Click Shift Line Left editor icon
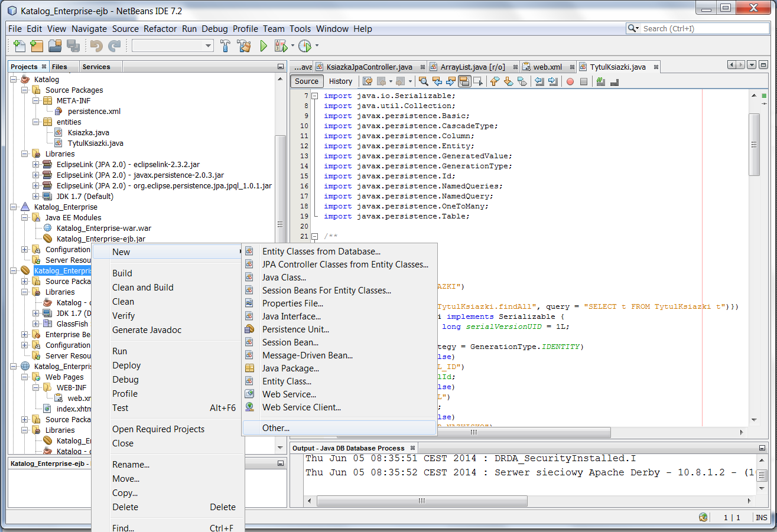Screen dimensions: 777x532 tap(539, 81)
